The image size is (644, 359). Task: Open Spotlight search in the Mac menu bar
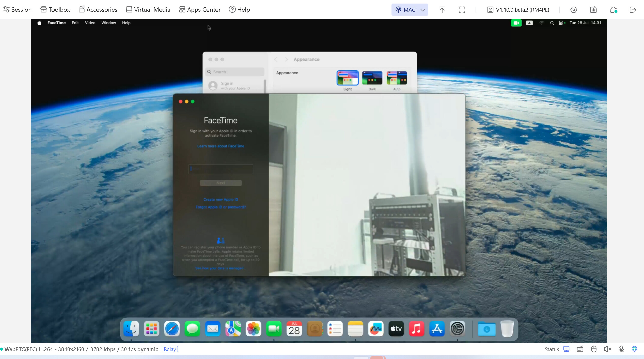pos(552,23)
